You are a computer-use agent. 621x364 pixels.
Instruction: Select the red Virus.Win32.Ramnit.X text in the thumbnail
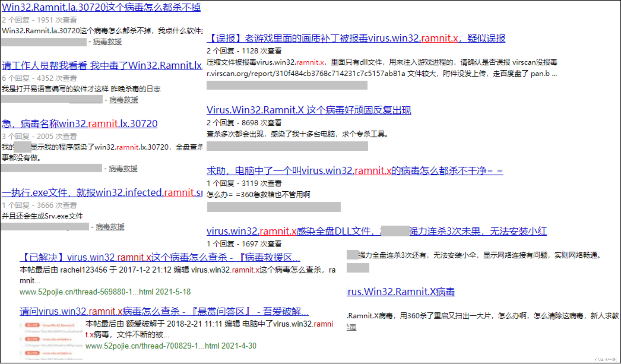[59, 325]
